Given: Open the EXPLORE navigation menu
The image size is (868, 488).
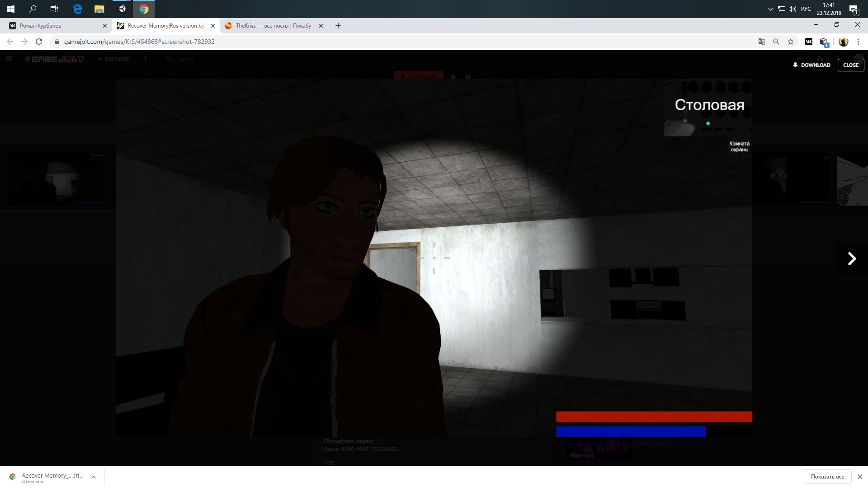Looking at the screenshot, I should click(x=113, y=59).
